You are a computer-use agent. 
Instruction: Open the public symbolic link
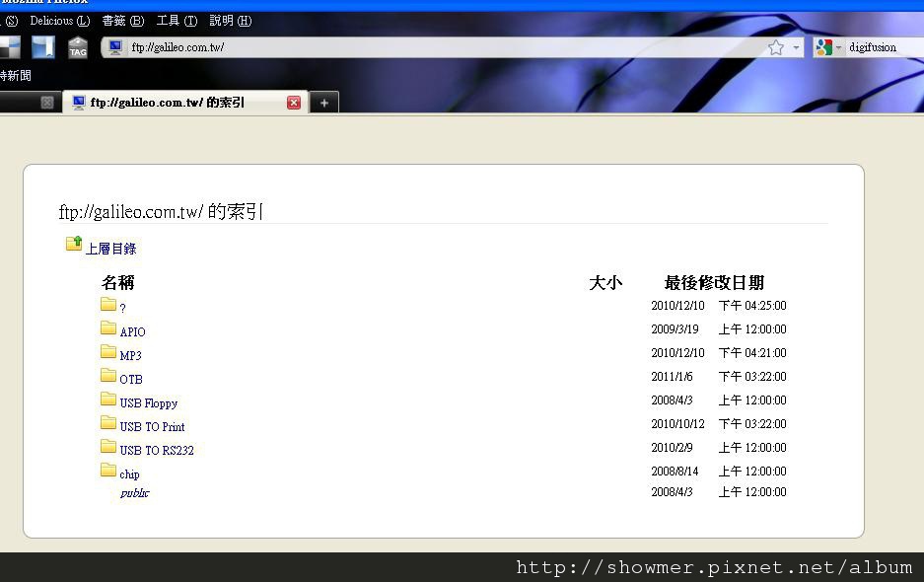pyautogui.click(x=135, y=493)
